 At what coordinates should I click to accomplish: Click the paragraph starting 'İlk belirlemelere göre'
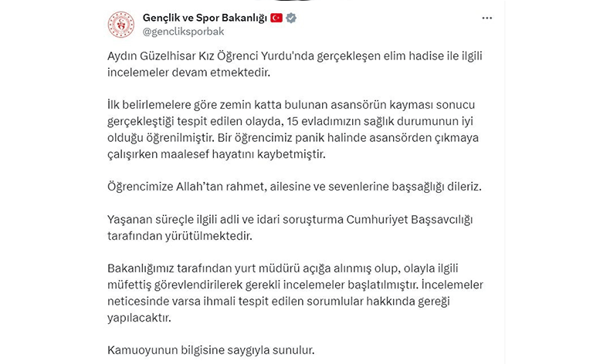[x=293, y=130]
